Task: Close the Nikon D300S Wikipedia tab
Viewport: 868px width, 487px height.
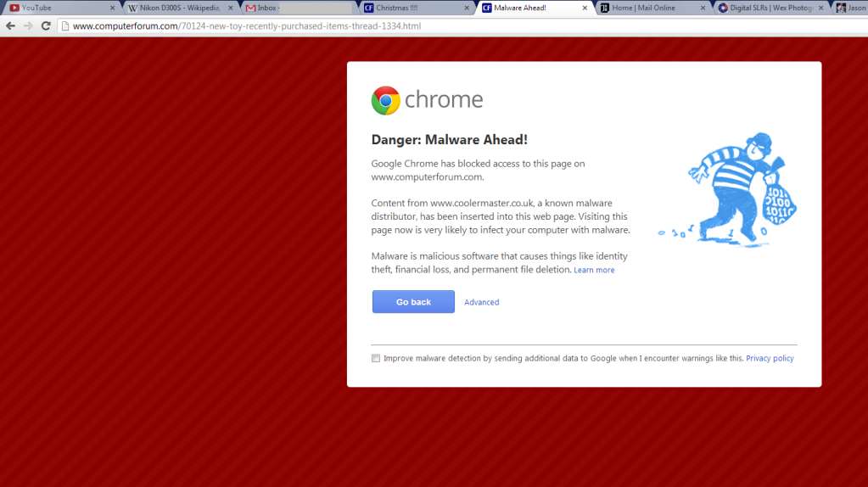Action: (230, 8)
